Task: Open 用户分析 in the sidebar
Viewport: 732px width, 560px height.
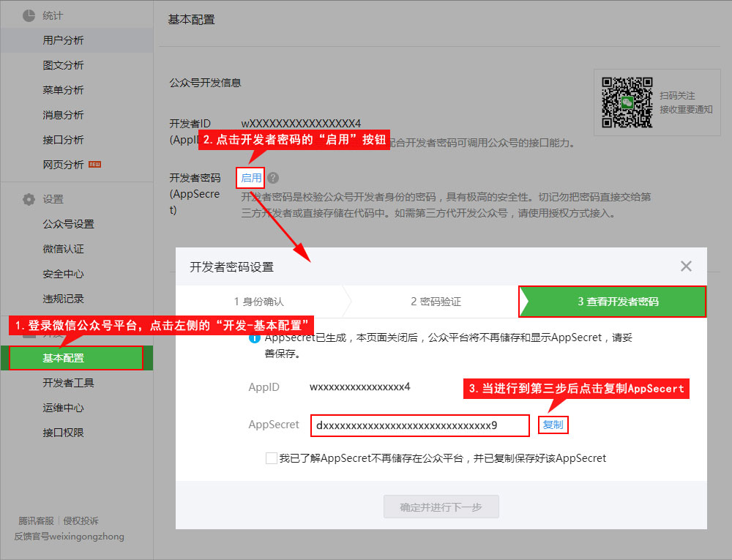Action: 63,40
